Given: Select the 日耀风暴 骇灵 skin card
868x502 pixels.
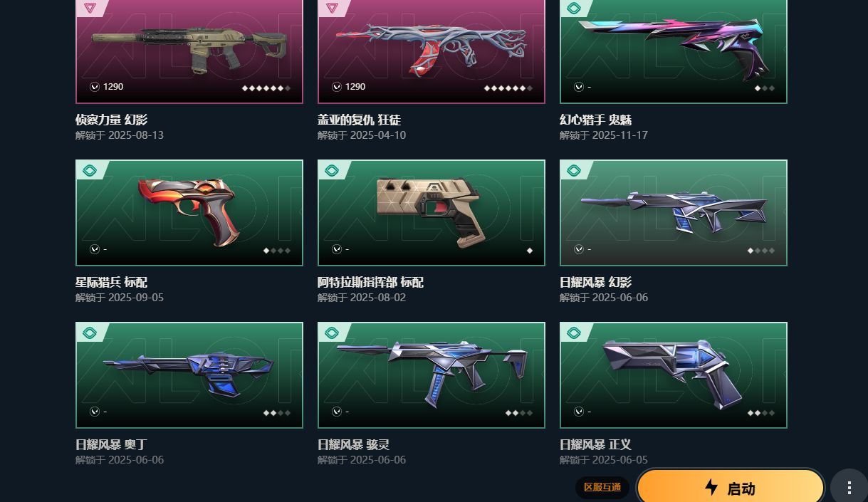Looking at the screenshot, I should [x=432, y=375].
